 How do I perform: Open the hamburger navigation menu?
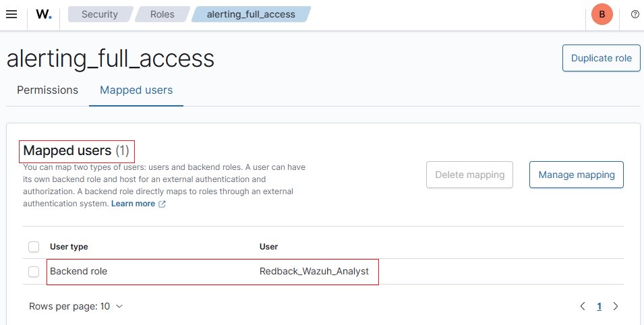click(11, 14)
